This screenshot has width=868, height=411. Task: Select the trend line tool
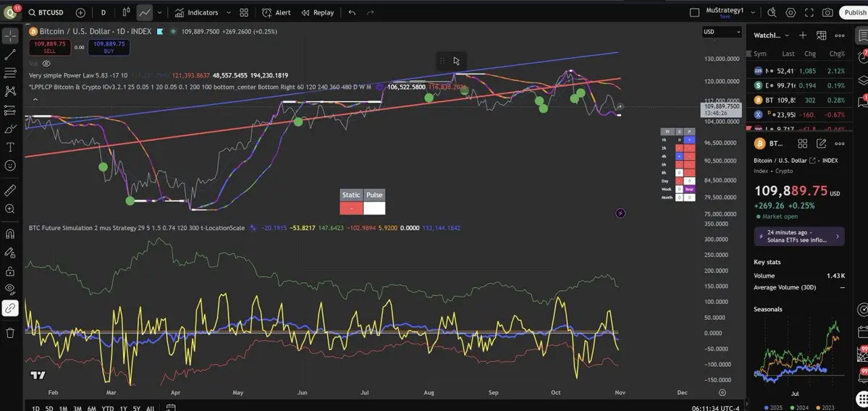point(10,54)
